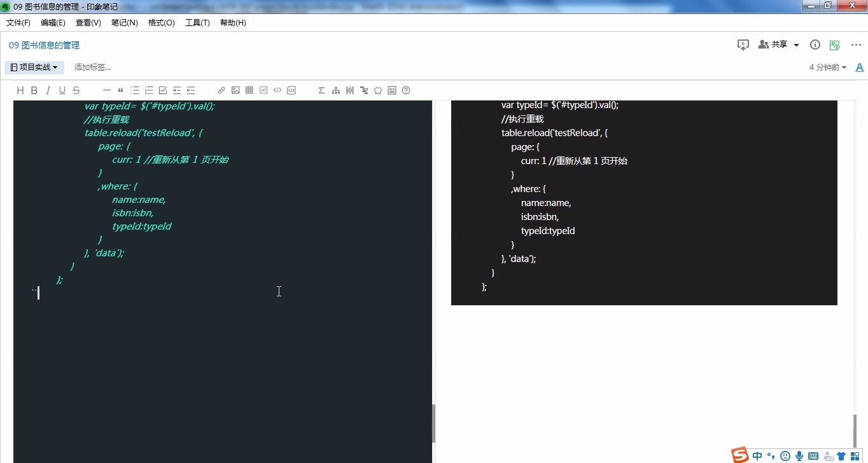Screen dimensions: 868x463
Task: Toggle bold formatting
Action: [x=34, y=90]
